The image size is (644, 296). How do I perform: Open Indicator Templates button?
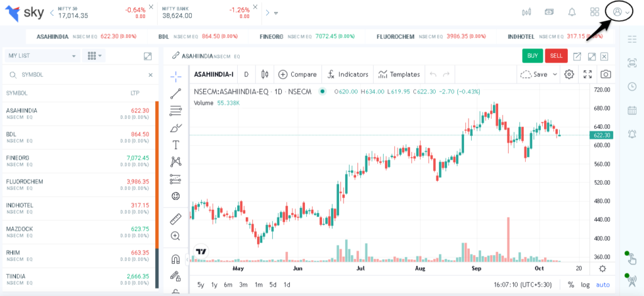pos(399,74)
